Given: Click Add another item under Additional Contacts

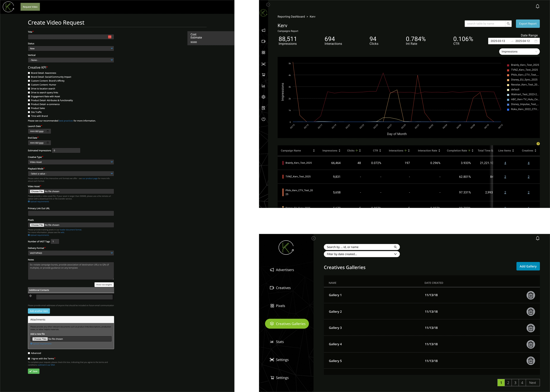Looking at the screenshot, I should [x=39, y=311].
